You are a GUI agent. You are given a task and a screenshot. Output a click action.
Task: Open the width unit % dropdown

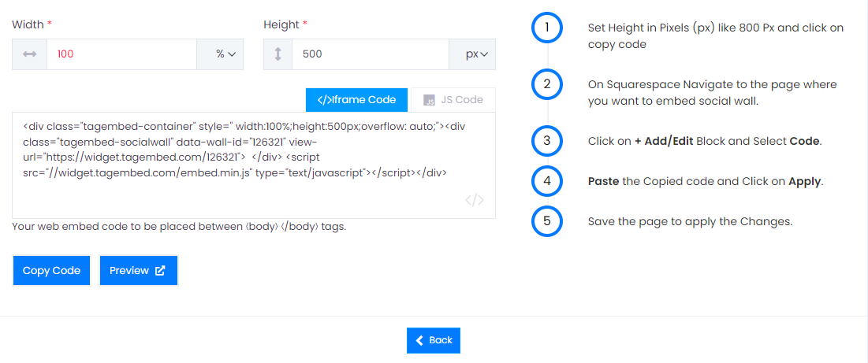pos(220,54)
